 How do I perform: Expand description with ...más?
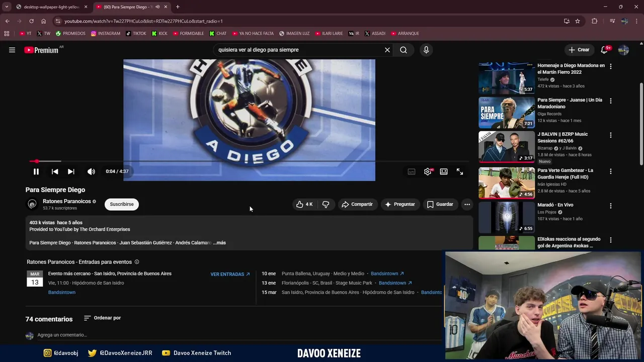219,243
